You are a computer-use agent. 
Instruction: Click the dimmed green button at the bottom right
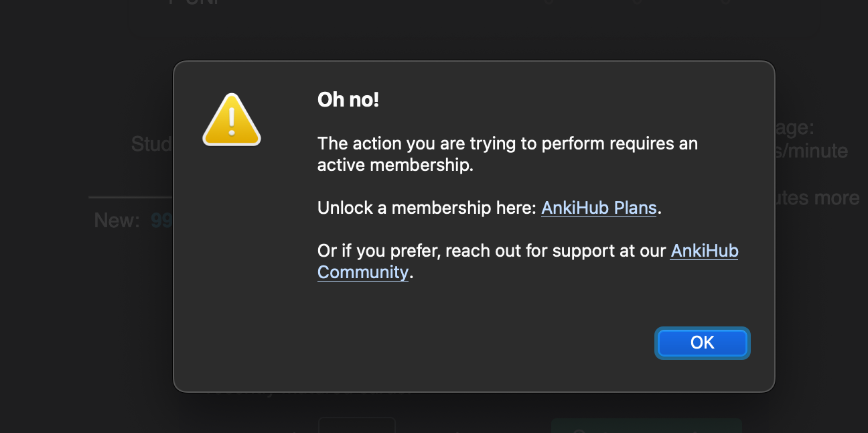(x=646, y=426)
